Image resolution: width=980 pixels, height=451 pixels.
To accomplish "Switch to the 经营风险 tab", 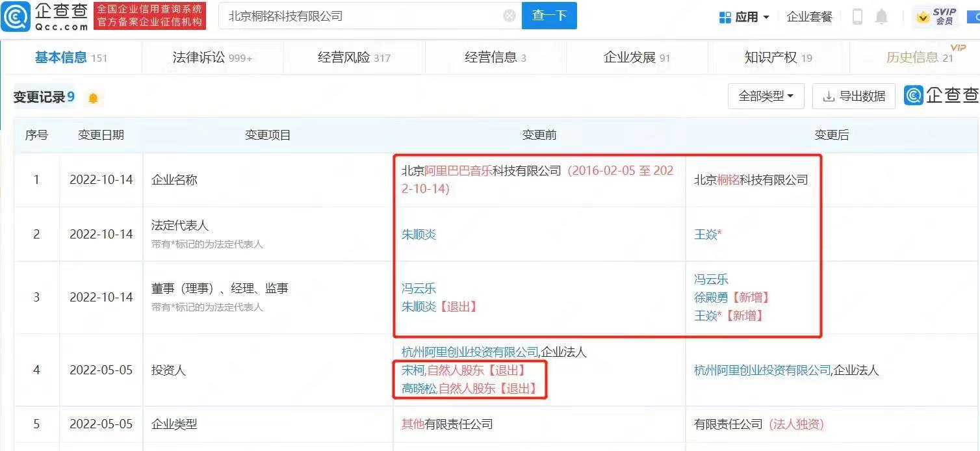I will tap(354, 57).
